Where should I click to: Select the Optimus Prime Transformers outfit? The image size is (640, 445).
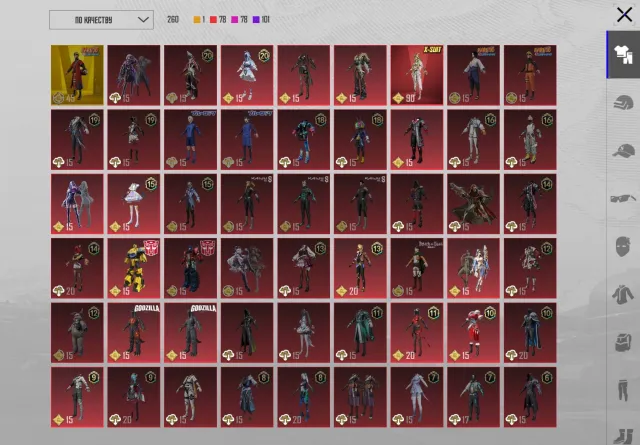coord(191,268)
